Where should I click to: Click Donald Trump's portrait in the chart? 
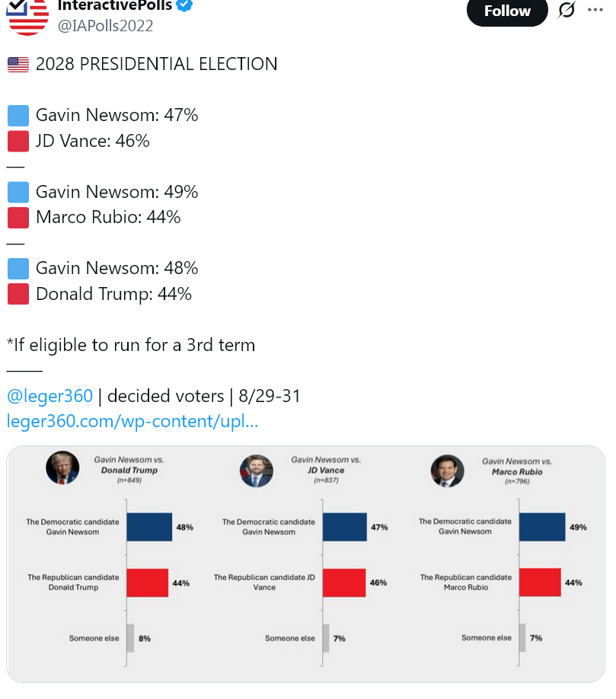click(62, 468)
